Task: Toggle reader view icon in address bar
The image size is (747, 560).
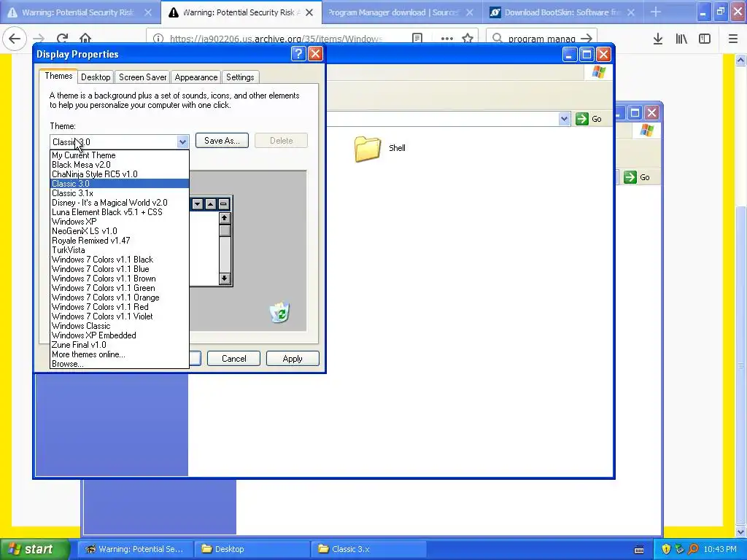Action: (417, 38)
